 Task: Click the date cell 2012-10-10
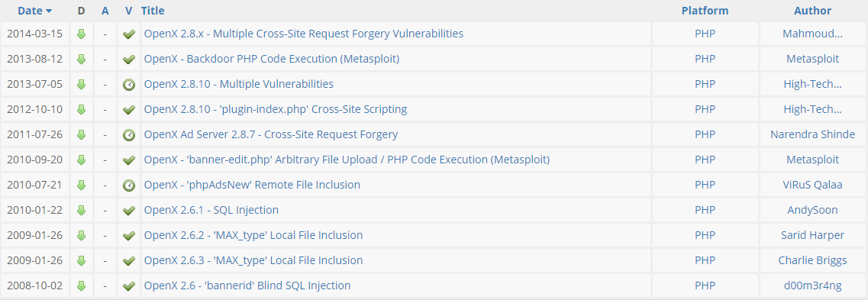point(35,110)
